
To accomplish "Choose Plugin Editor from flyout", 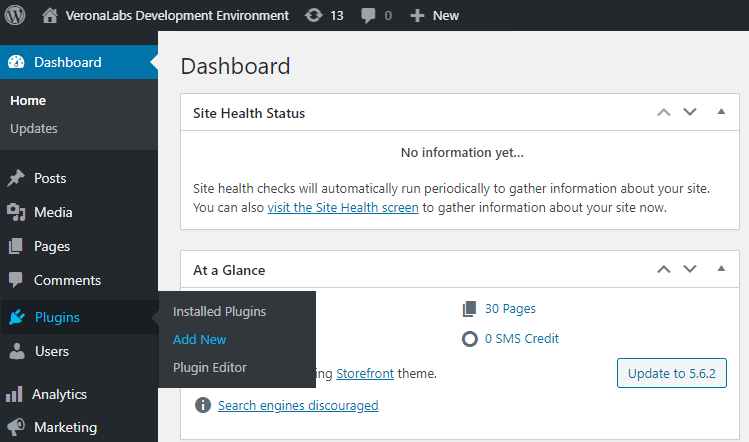I will (x=210, y=367).
